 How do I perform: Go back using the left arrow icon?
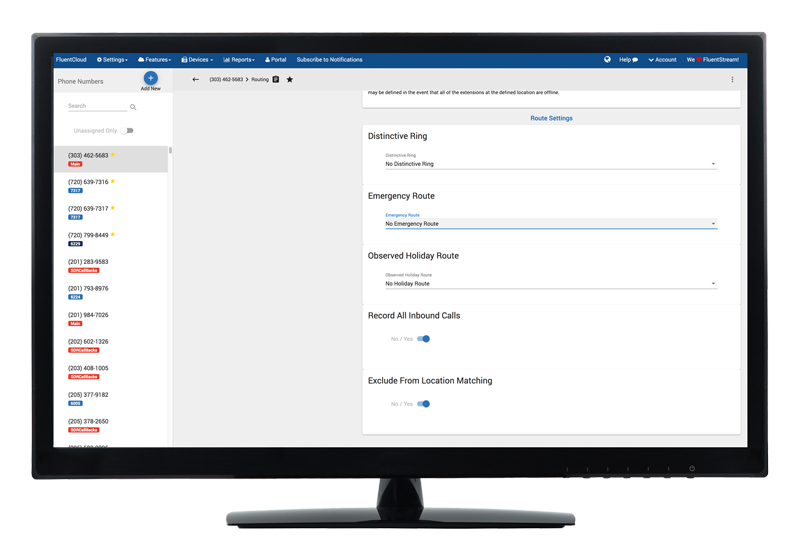pos(195,79)
